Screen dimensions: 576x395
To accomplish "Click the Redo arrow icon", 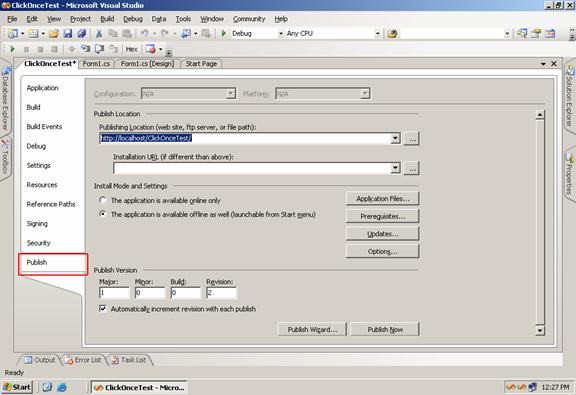I will [165, 33].
